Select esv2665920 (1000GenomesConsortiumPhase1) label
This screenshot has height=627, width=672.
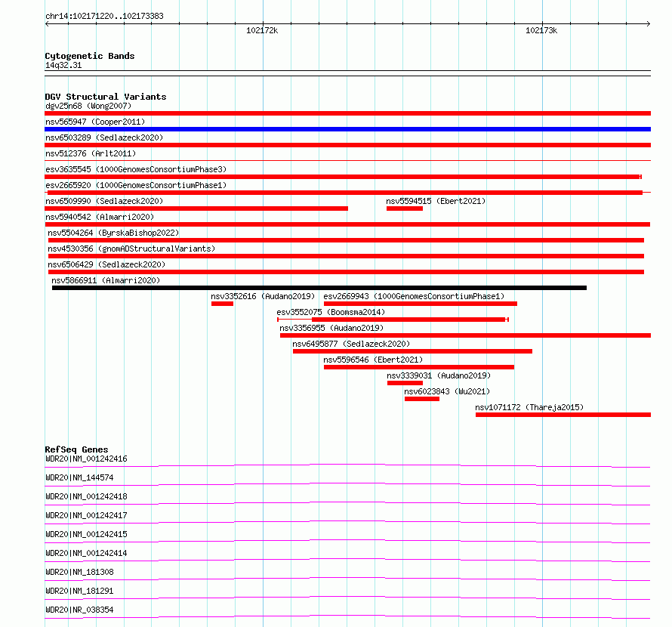[136, 185]
